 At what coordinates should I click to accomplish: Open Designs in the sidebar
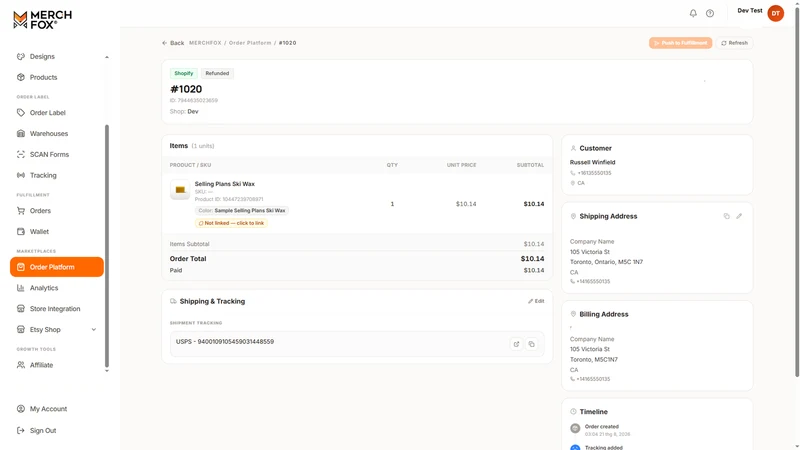point(42,57)
